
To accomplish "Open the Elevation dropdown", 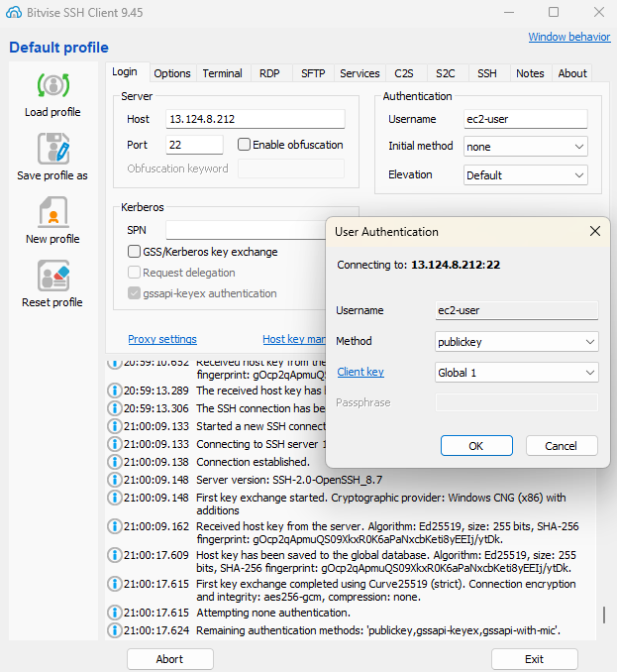I will click(x=525, y=175).
